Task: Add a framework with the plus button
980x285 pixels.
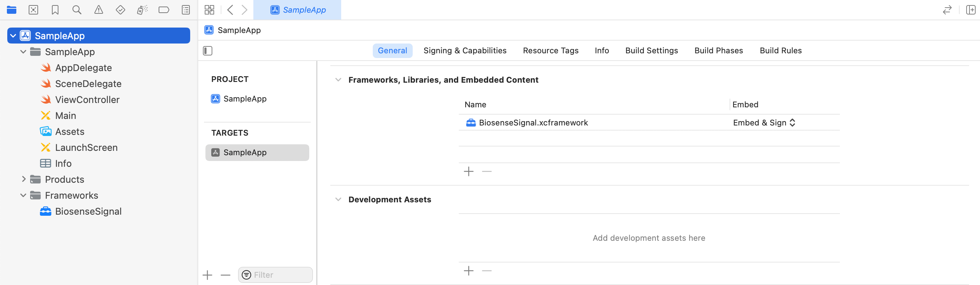Action: [x=469, y=172]
